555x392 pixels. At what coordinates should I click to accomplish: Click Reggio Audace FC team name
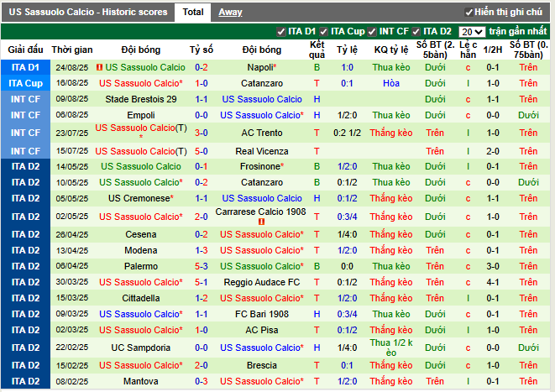click(262, 282)
